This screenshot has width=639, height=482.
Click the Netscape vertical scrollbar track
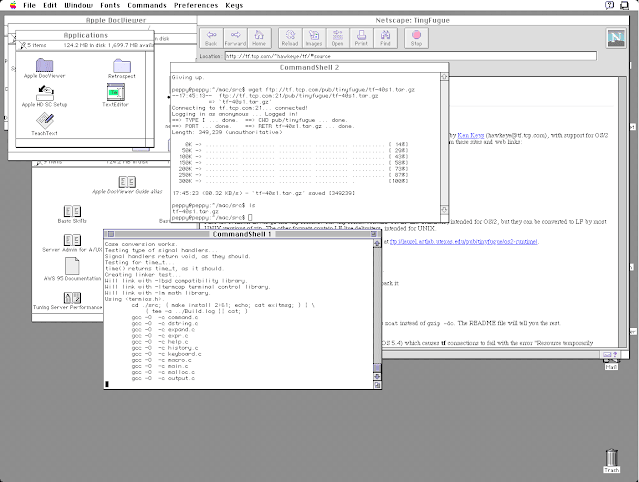tap(622, 212)
